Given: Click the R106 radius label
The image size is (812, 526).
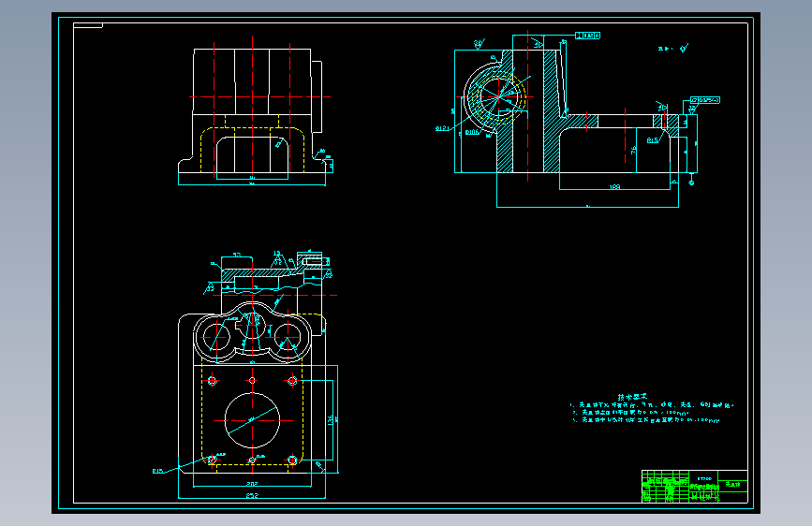Looking at the screenshot, I should pyautogui.click(x=472, y=133).
